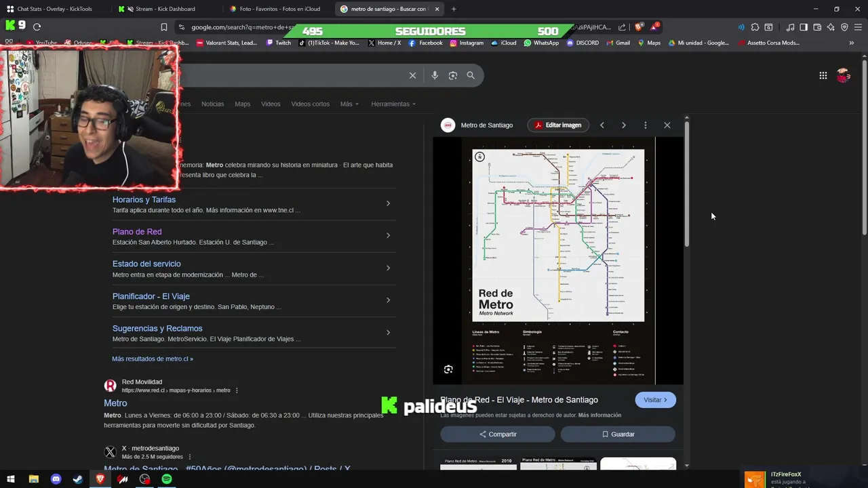Reload the page with the refresh icon
868x488 pixels.
(37, 27)
